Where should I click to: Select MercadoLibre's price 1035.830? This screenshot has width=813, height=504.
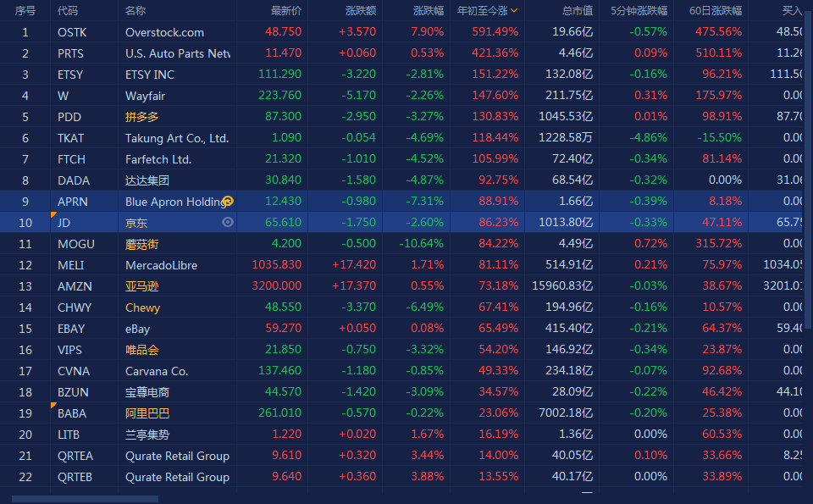(276, 264)
